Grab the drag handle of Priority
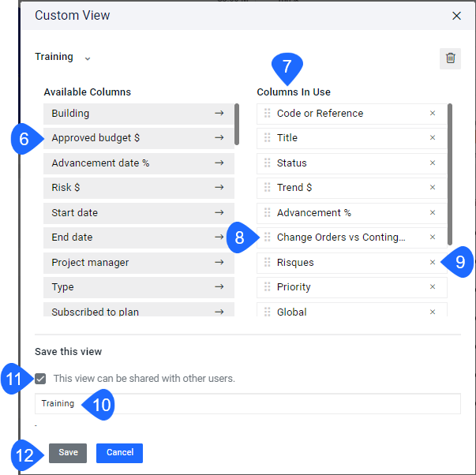 [267, 287]
